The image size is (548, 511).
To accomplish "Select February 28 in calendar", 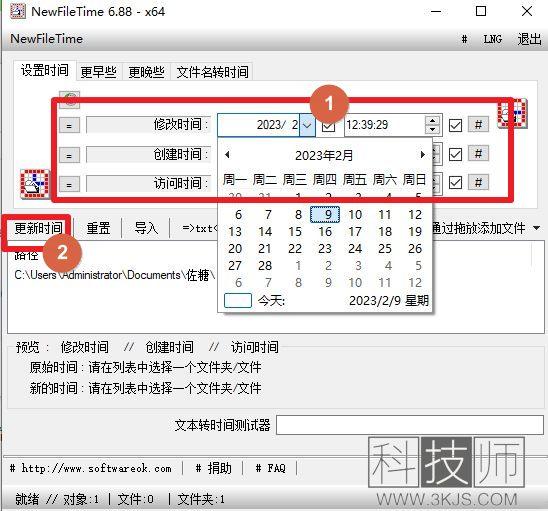I will 265,266.
